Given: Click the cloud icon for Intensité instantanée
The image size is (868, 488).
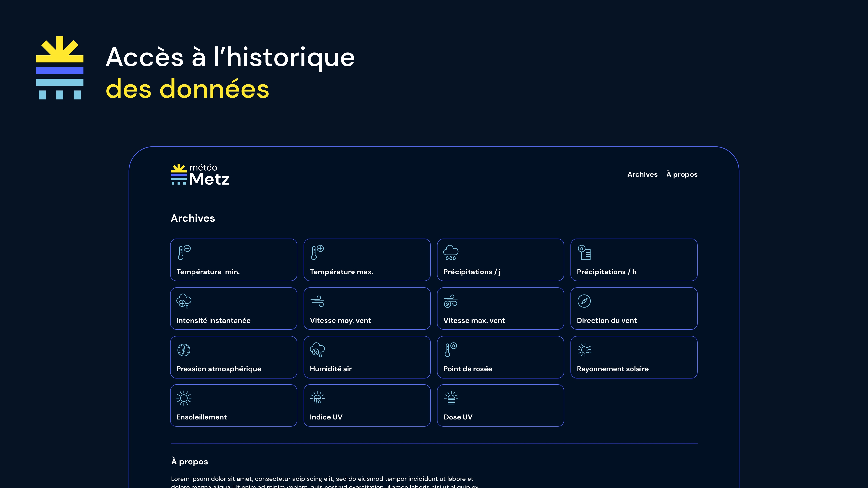Looking at the screenshot, I should point(184,301).
